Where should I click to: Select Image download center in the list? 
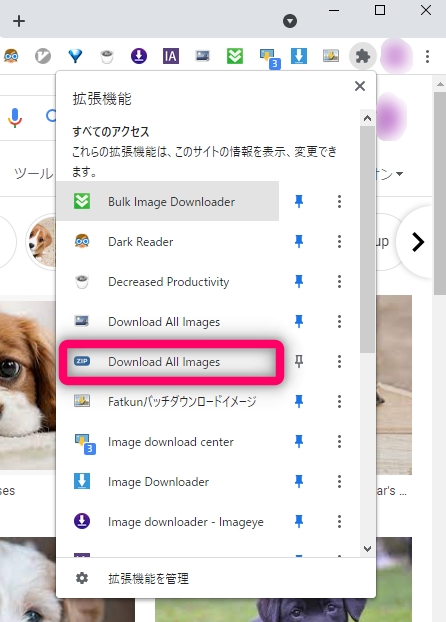click(x=168, y=441)
